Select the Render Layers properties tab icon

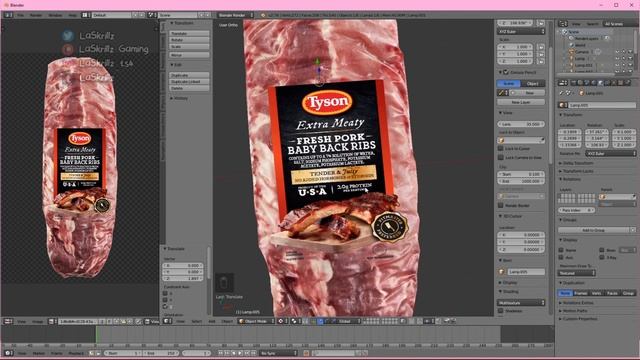[x=580, y=83]
